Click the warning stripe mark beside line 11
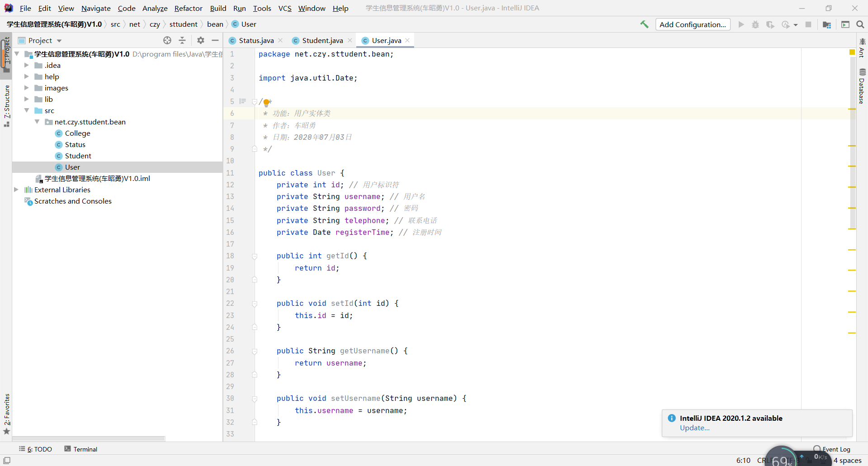Image resolution: width=868 pixels, height=466 pixels. tap(852, 166)
